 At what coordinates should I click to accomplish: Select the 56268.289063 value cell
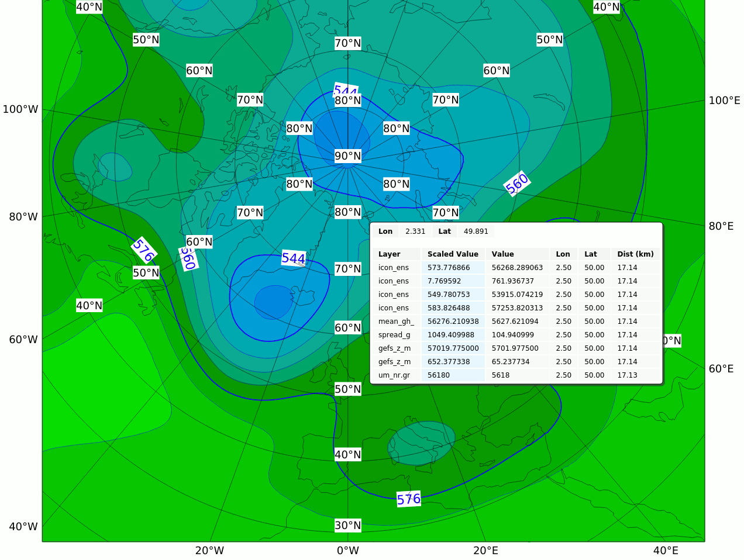coord(517,268)
